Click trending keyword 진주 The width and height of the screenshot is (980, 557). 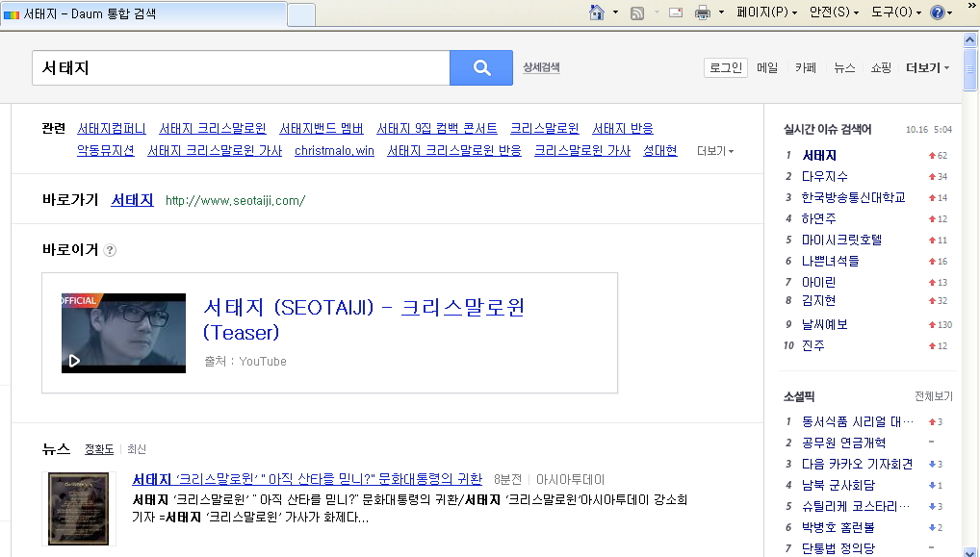(813, 346)
